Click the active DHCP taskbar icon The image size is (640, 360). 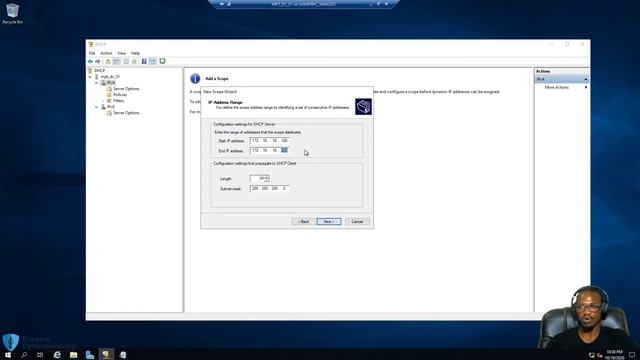[x=106, y=355]
